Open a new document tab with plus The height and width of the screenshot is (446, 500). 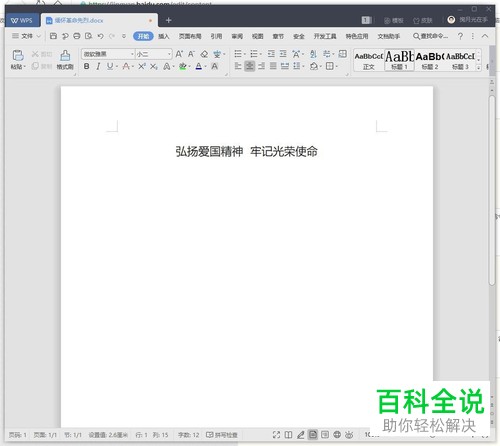coord(168,20)
